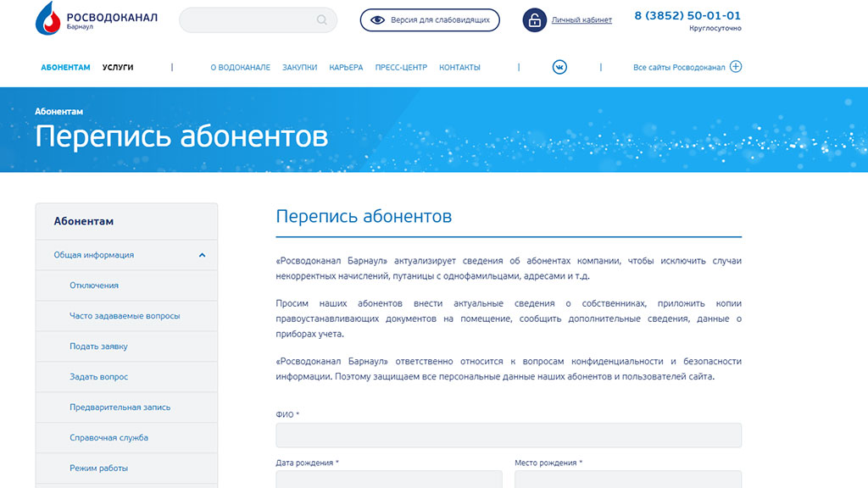
Task: Open Отключения sidebar link
Action: click(x=93, y=286)
